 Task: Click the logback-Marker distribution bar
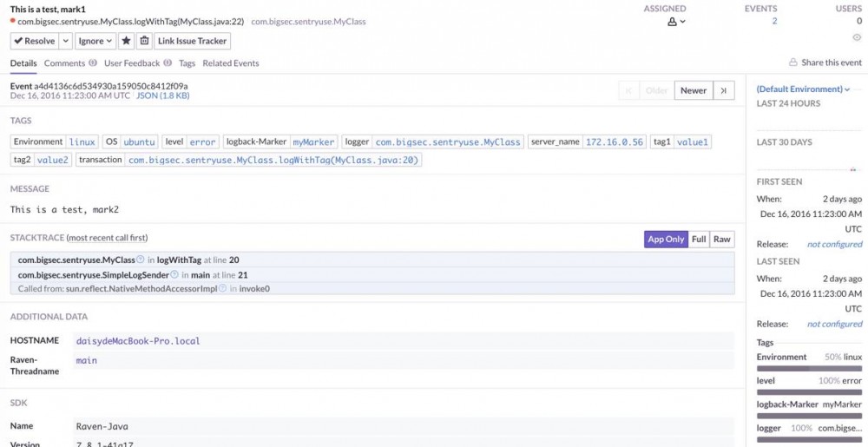point(809,416)
